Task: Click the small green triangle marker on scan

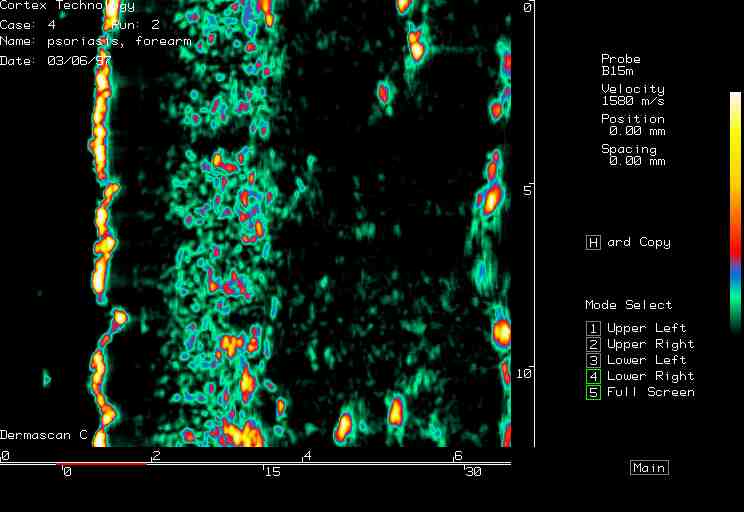Action: coord(46,378)
